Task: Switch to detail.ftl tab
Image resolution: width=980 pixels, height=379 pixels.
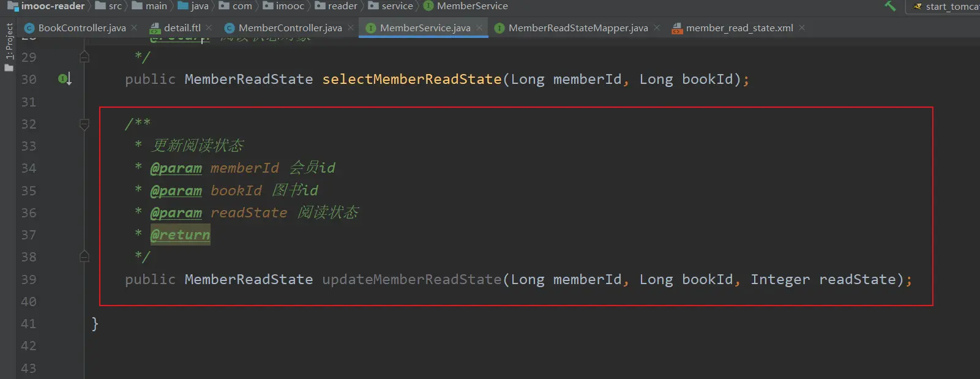Action: [182, 28]
